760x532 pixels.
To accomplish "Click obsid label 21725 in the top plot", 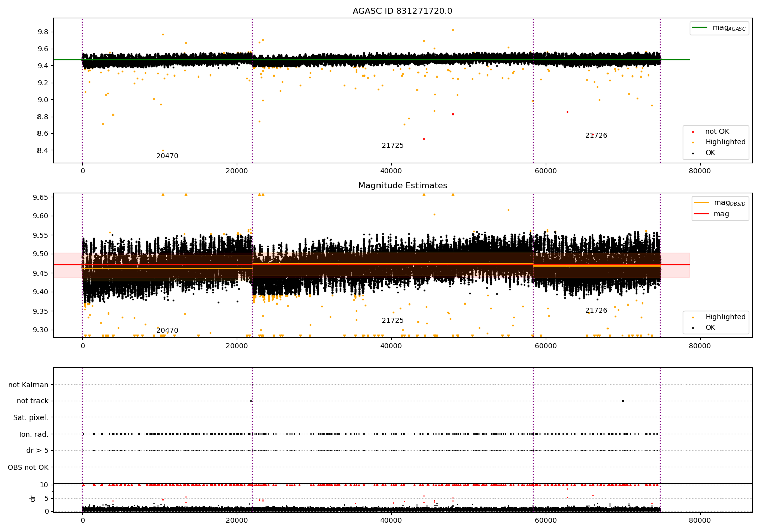I will [x=393, y=146].
